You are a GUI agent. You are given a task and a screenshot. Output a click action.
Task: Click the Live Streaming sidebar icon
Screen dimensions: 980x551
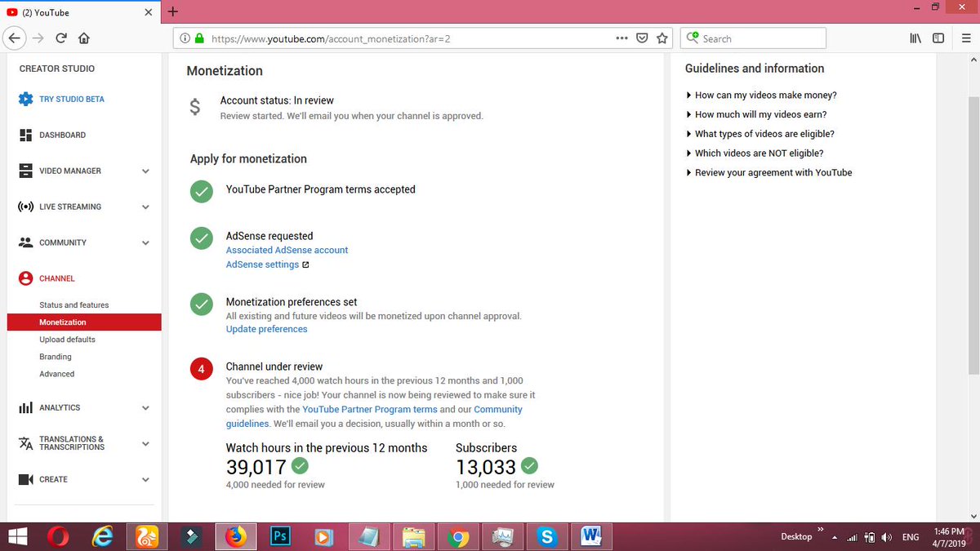pyautogui.click(x=25, y=207)
